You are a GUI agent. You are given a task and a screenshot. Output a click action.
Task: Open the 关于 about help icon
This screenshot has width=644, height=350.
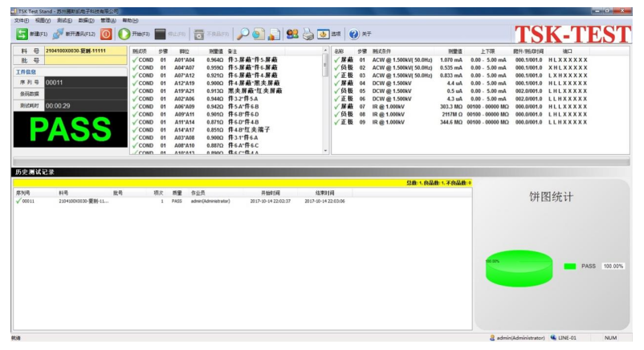[x=354, y=34]
